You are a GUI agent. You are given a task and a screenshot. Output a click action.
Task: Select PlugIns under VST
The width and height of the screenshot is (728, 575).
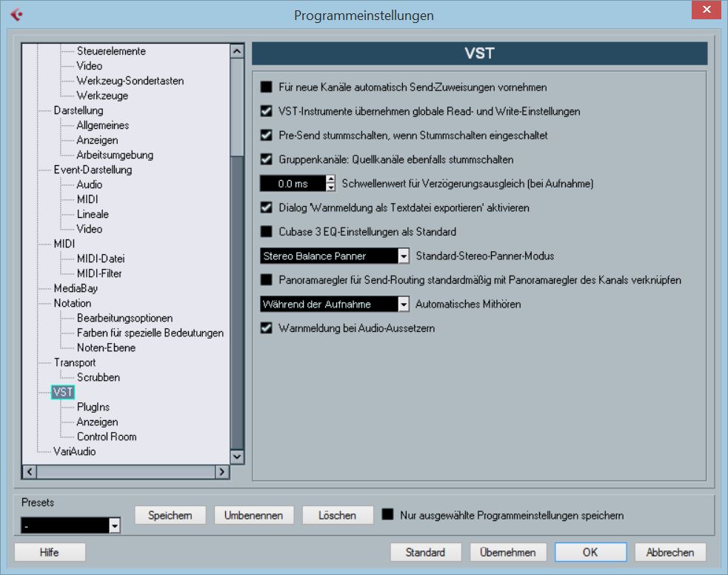93,407
